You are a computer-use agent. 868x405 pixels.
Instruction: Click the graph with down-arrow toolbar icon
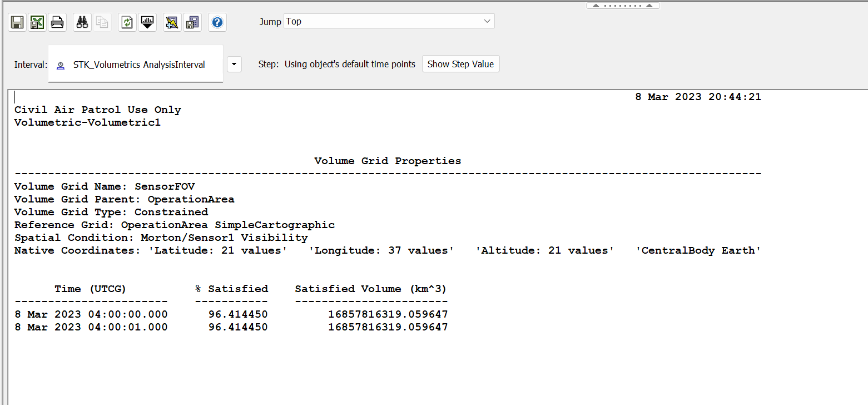(x=147, y=22)
